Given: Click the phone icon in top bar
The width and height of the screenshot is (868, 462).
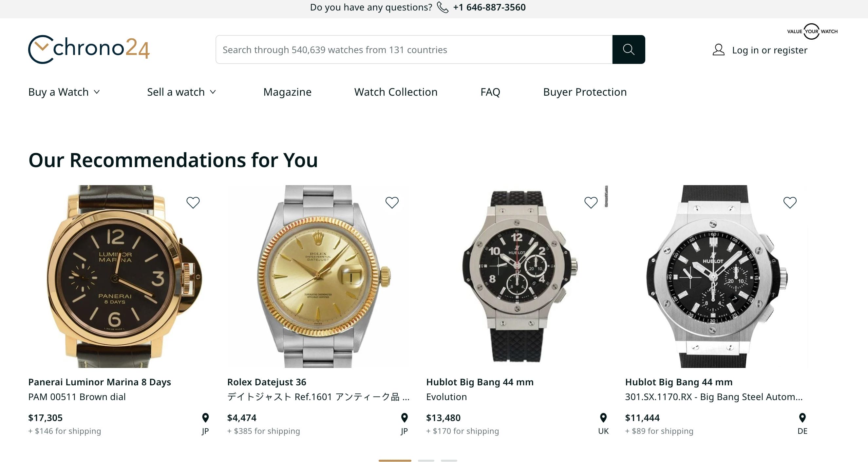Looking at the screenshot, I should pyautogui.click(x=443, y=8).
